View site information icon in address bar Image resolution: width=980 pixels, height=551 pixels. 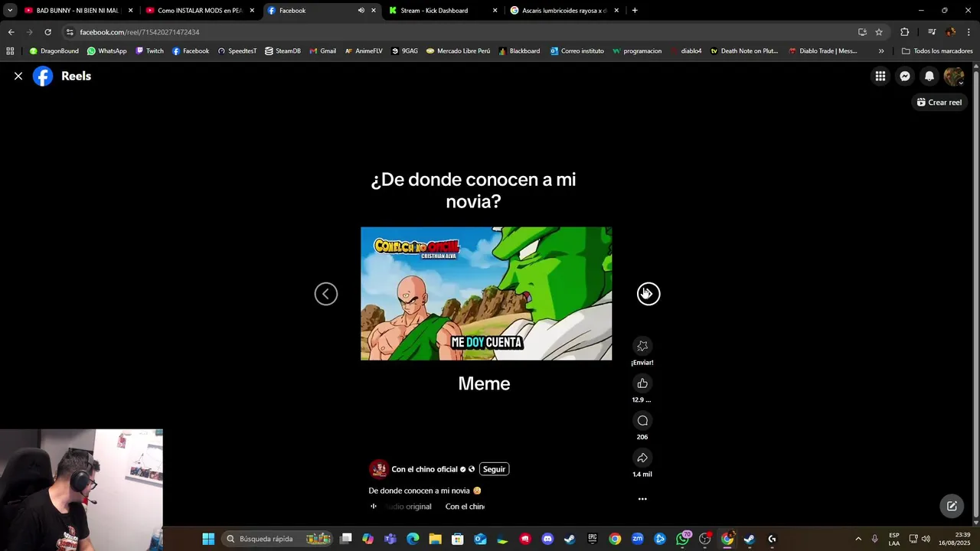(x=70, y=32)
